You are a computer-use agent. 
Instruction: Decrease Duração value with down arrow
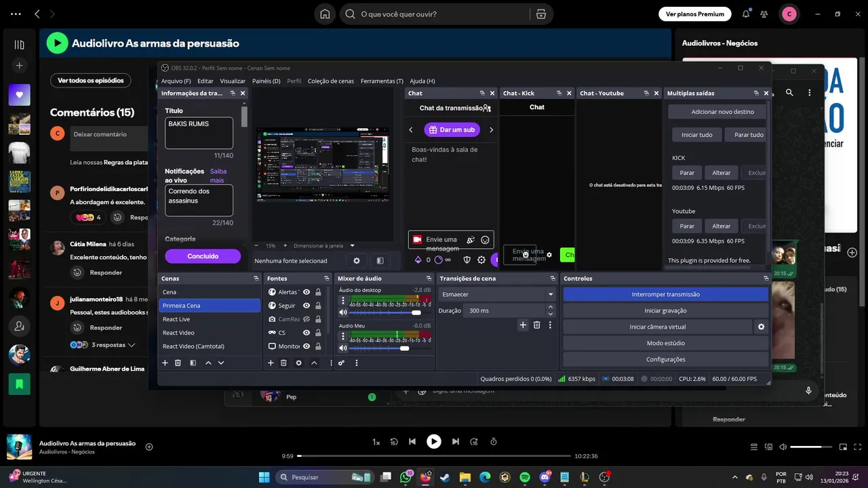point(550,314)
